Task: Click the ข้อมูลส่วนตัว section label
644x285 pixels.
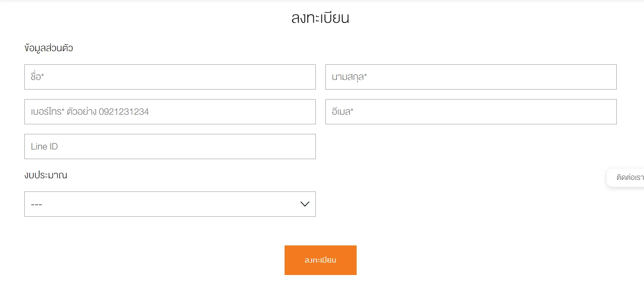Action: click(48, 48)
